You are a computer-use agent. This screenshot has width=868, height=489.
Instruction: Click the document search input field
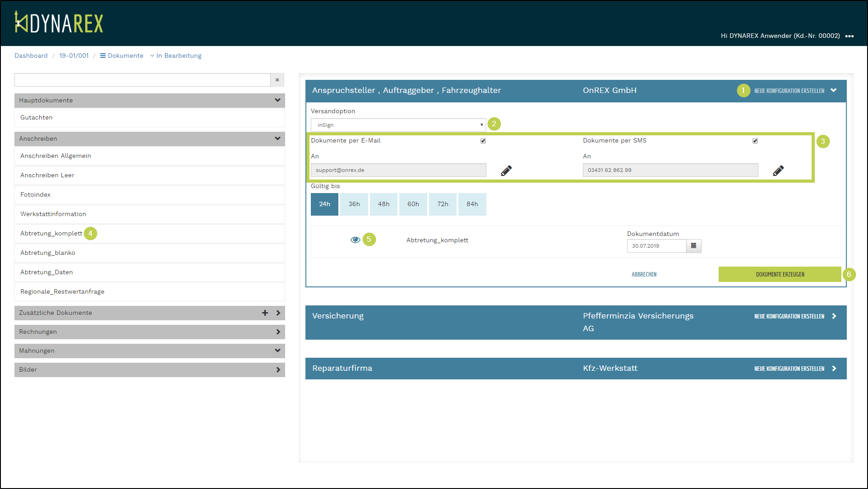142,80
